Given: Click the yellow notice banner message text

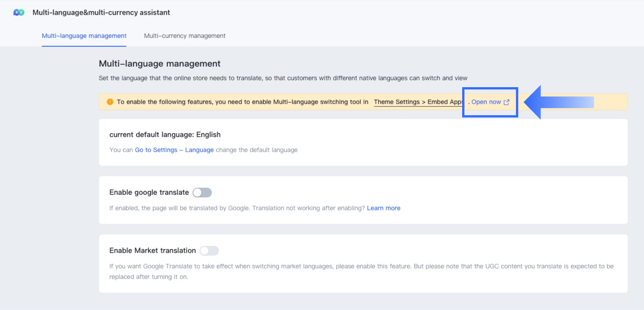Looking at the screenshot, I should coord(242,102).
